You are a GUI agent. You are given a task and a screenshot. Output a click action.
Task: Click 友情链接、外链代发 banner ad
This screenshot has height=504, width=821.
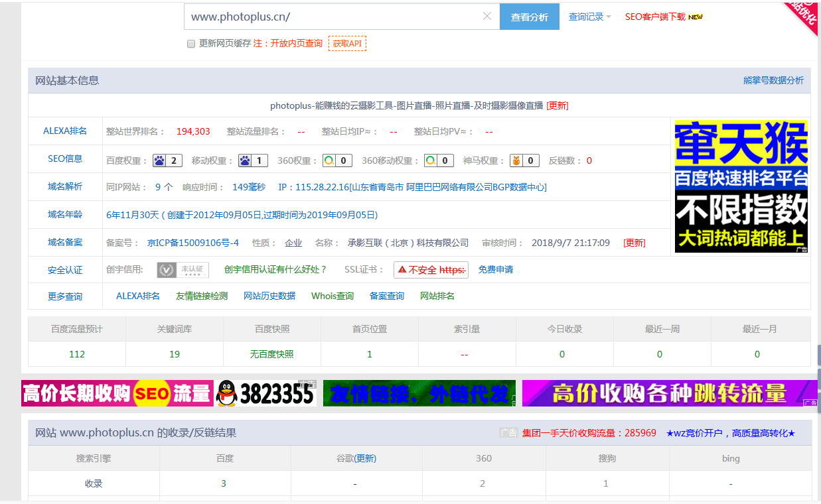pos(419,393)
